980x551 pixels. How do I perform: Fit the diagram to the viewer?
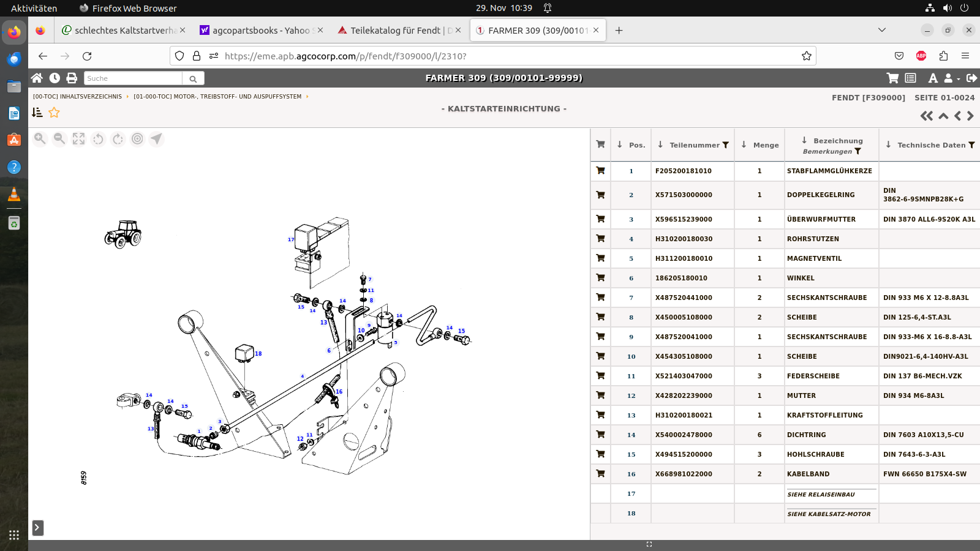coord(78,139)
